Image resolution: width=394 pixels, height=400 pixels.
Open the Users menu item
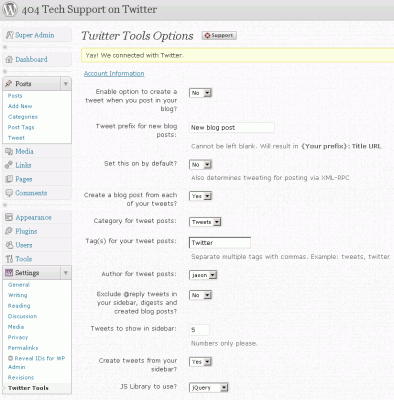pos(24,245)
